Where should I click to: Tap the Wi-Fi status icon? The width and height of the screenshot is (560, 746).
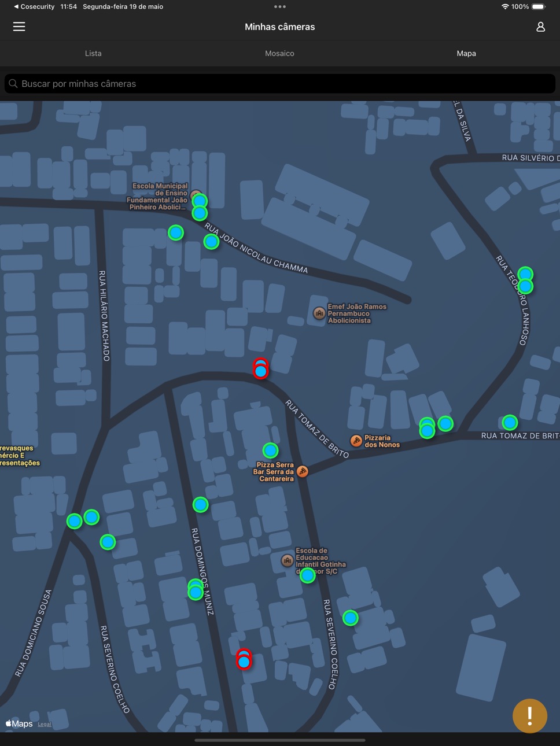[x=505, y=7]
